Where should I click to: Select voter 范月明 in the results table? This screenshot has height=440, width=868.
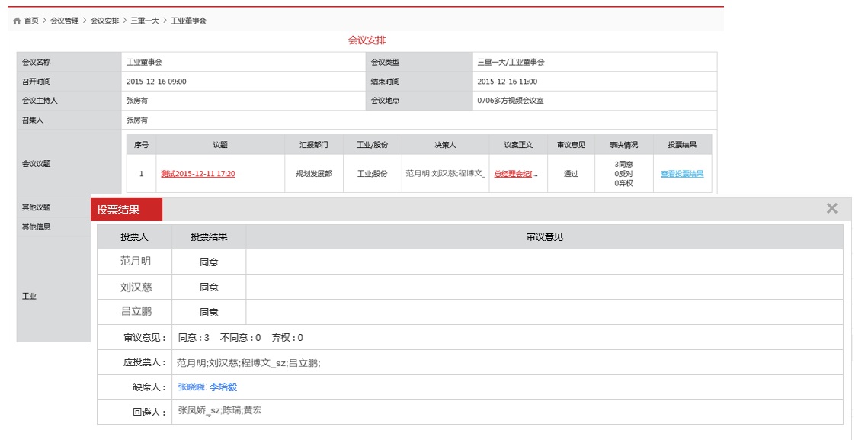pyautogui.click(x=136, y=261)
